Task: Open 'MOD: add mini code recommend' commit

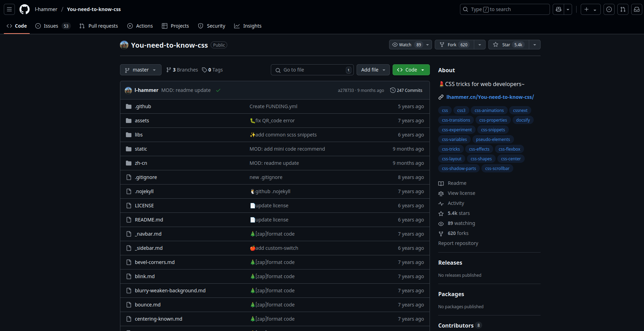Action: [x=287, y=149]
